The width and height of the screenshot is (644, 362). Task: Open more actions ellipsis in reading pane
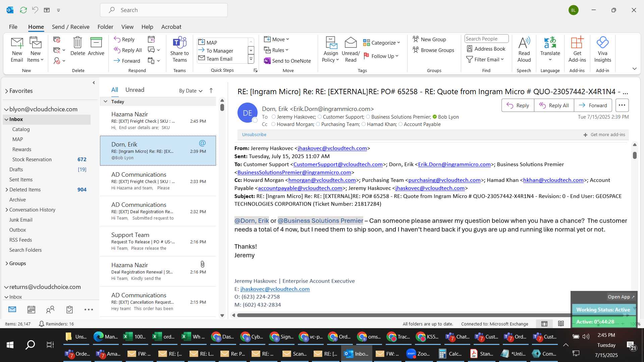click(622, 105)
